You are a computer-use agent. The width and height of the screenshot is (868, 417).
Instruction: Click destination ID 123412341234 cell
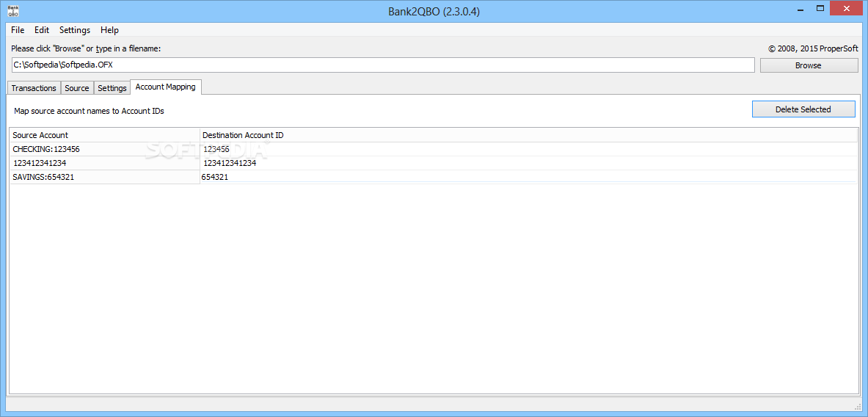[x=529, y=163]
